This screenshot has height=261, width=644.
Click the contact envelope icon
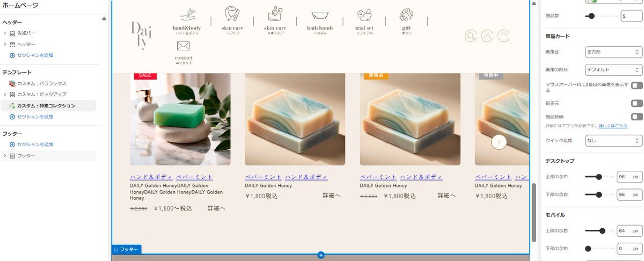pos(183,46)
